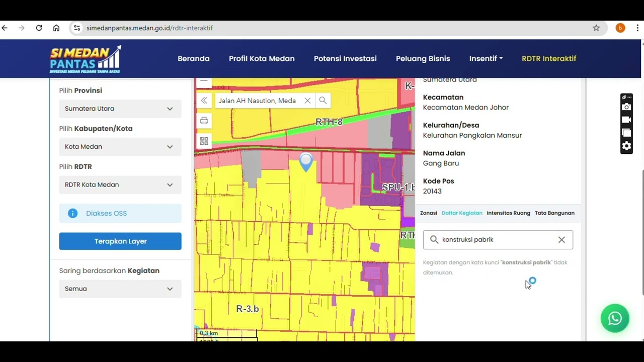Viewport: 644px width, 362px height.
Task: Zoom out the map
Action: [204, 81]
